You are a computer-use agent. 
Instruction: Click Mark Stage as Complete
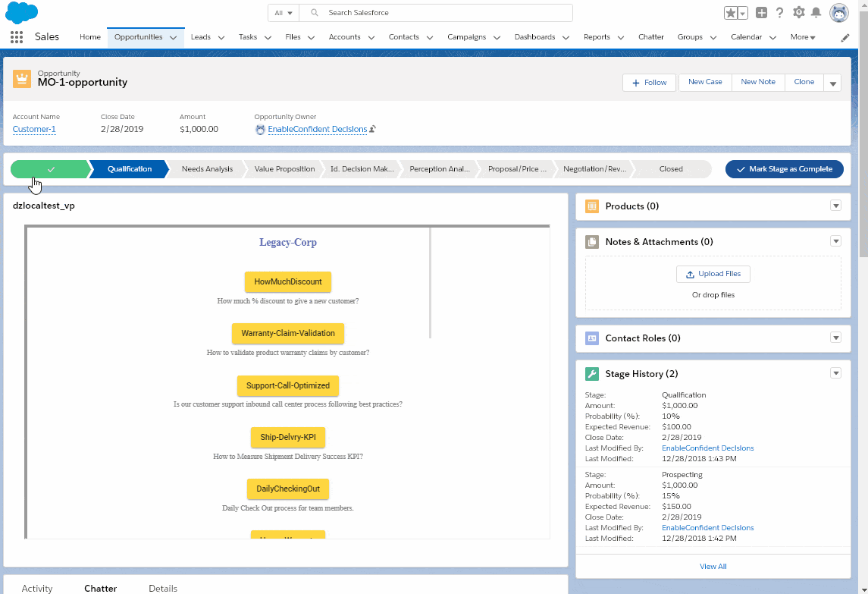click(784, 168)
